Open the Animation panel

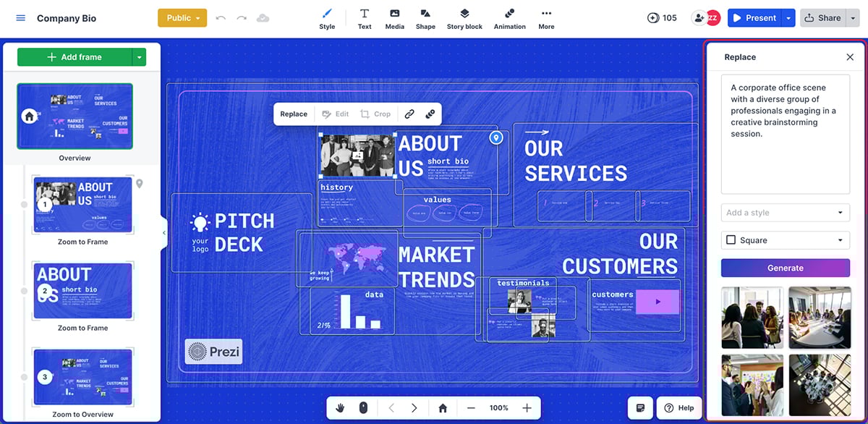(x=509, y=17)
